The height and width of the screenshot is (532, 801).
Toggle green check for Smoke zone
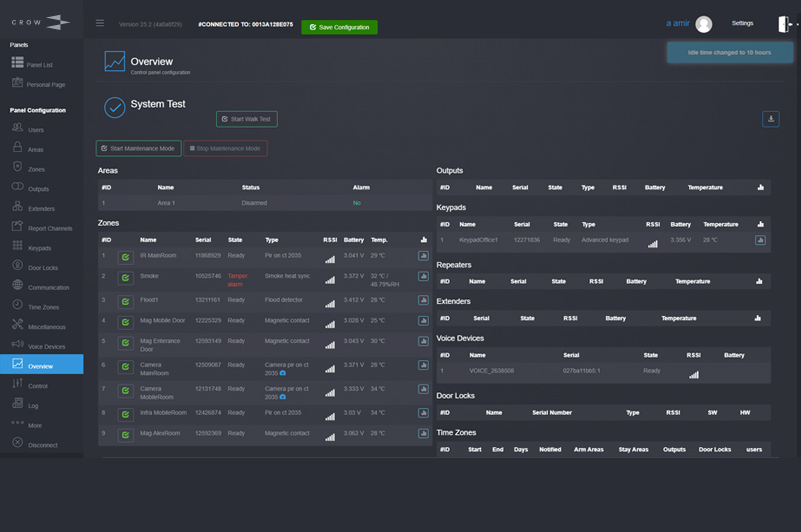click(x=126, y=279)
